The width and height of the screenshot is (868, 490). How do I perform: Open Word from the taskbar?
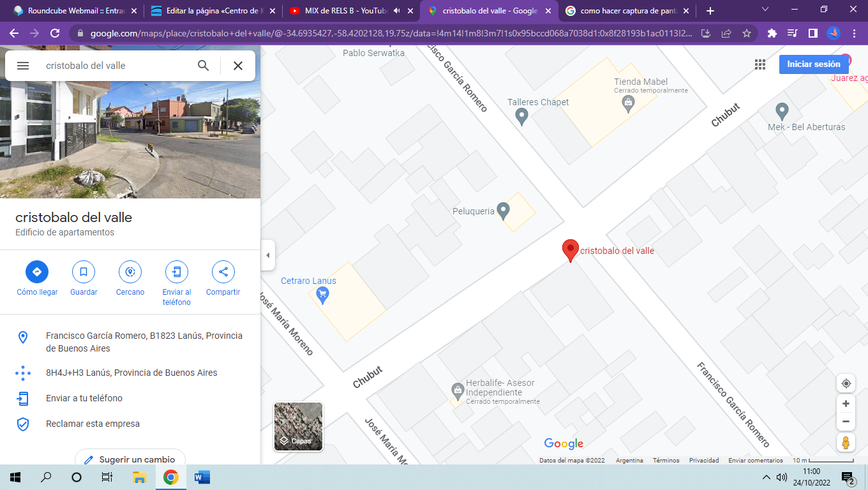[x=202, y=477]
